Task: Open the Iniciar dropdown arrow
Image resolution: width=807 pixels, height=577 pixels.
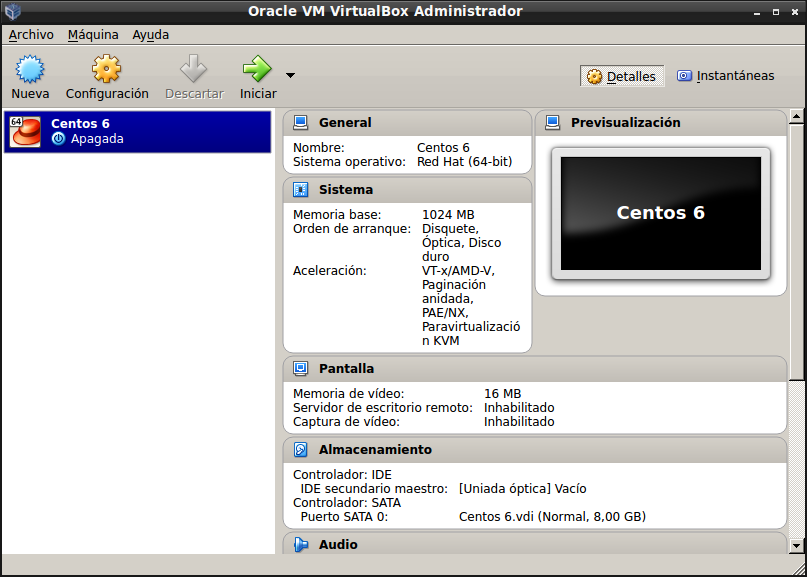Action: coord(290,75)
